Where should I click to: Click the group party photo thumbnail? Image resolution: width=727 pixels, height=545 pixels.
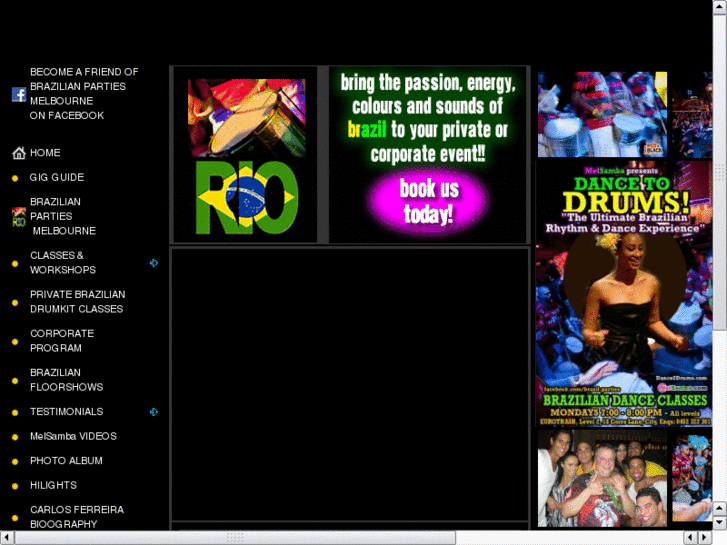(x=602, y=478)
